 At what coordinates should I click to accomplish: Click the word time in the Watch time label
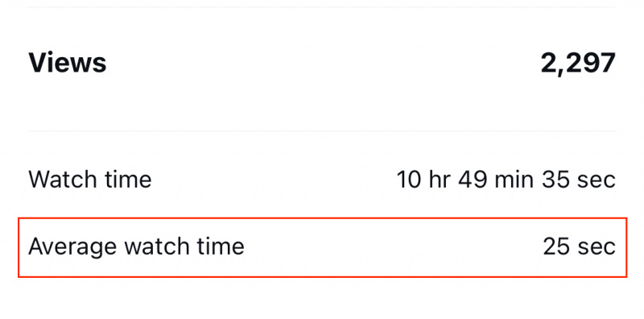pyautogui.click(x=131, y=179)
